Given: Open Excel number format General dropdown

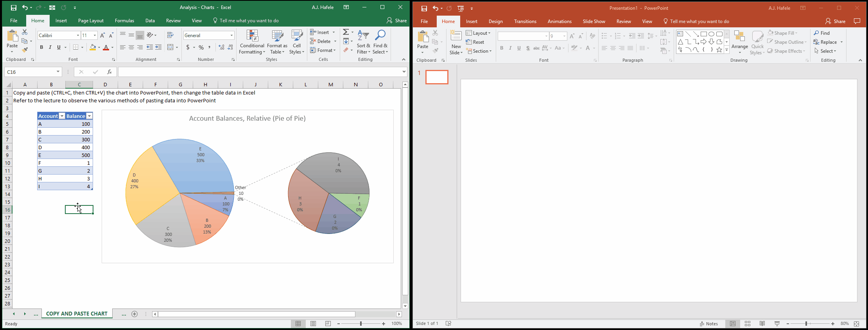Looking at the screenshot, I should (x=231, y=36).
